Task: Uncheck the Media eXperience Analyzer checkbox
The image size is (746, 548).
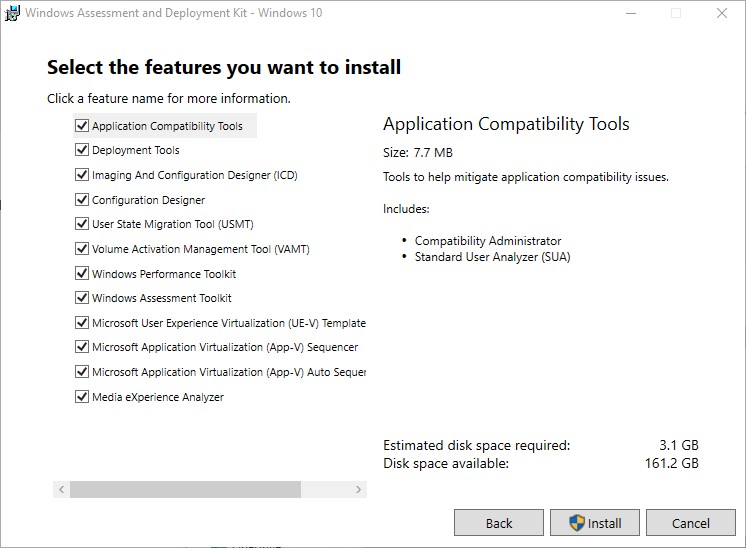Action: coord(82,397)
